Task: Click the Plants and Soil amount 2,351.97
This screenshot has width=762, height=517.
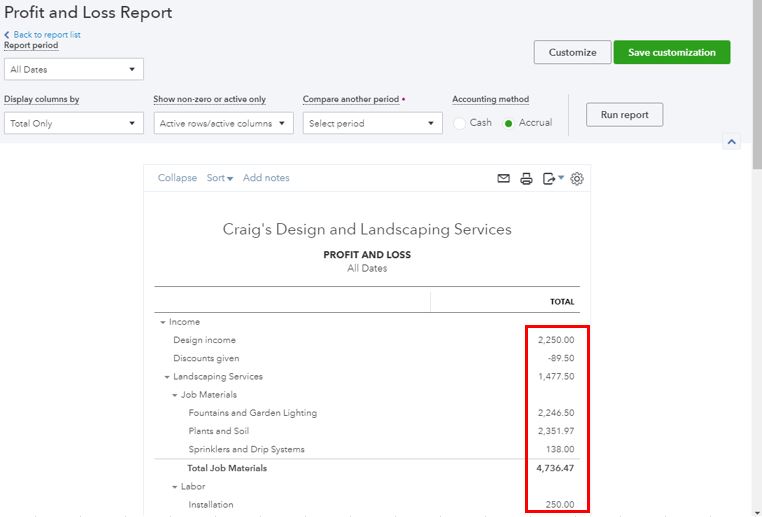Action: click(x=556, y=431)
